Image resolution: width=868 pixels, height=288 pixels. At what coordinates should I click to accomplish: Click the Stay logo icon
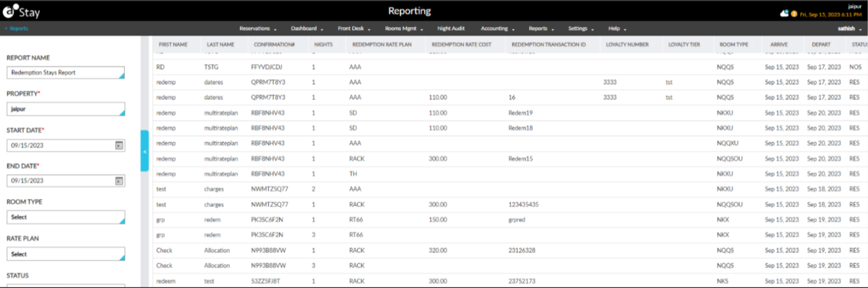pyautogui.click(x=9, y=11)
